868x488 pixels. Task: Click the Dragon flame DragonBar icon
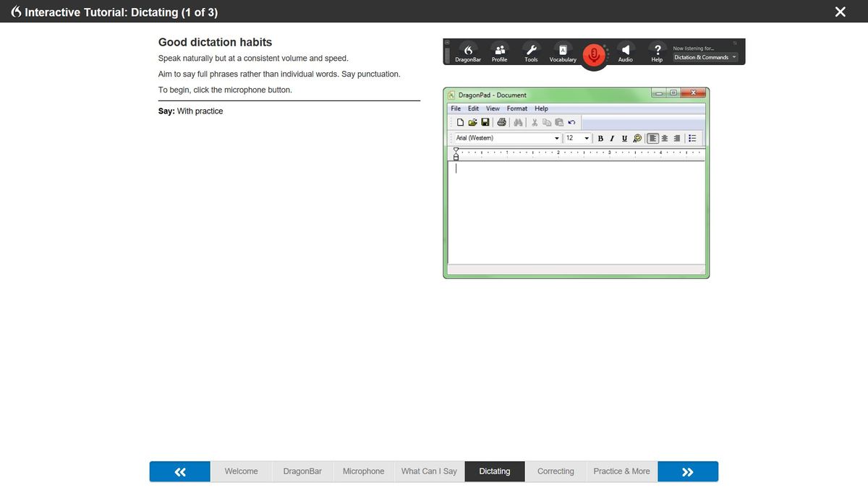(x=467, y=51)
